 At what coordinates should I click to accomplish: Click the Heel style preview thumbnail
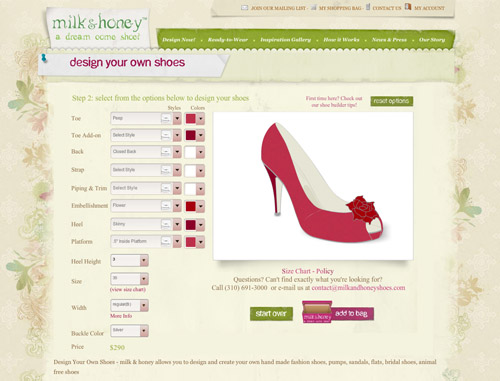click(x=166, y=225)
